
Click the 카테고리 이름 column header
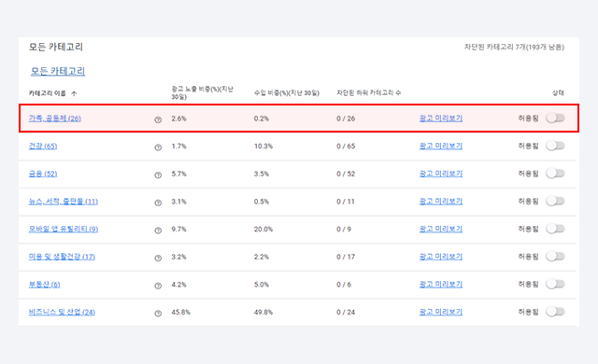point(48,93)
